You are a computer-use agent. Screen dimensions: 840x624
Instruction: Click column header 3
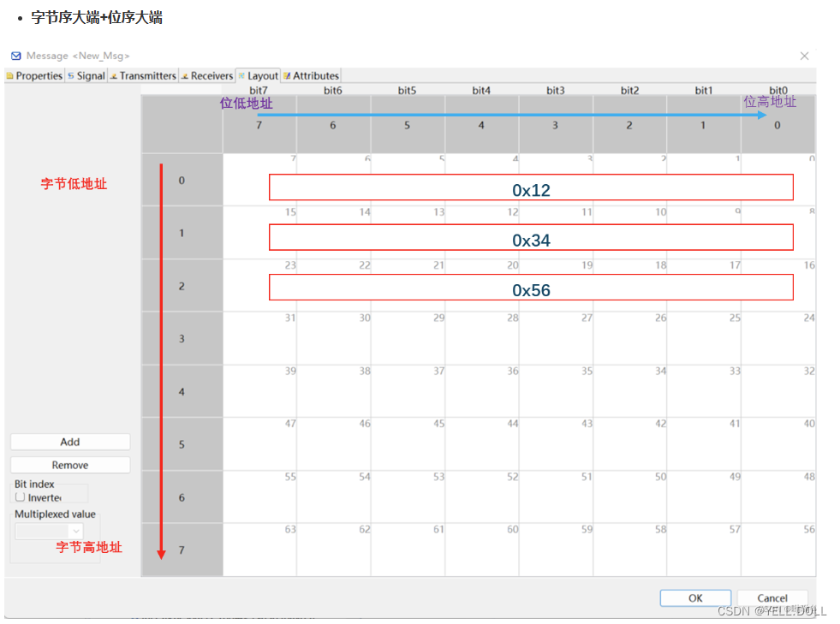coord(556,125)
